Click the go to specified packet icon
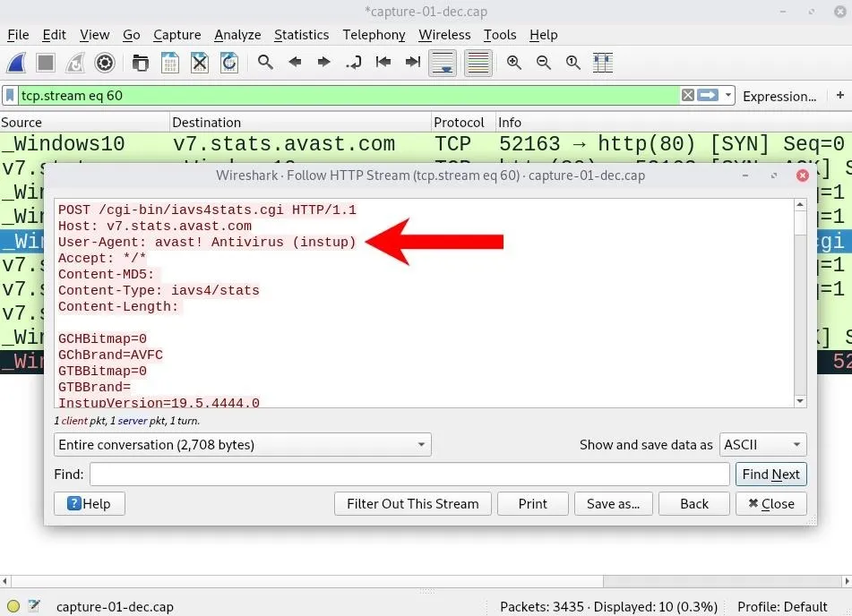This screenshot has width=852, height=616. click(x=354, y=63)
